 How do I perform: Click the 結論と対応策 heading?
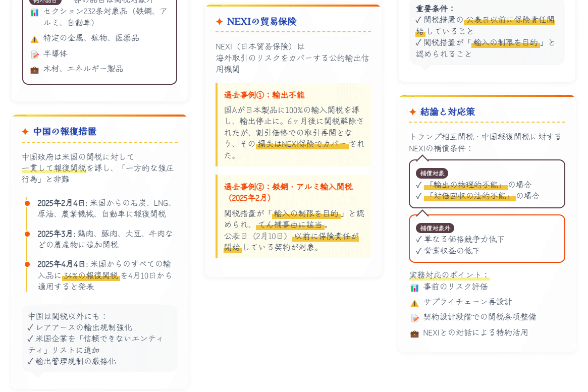(x=448, y=111)
